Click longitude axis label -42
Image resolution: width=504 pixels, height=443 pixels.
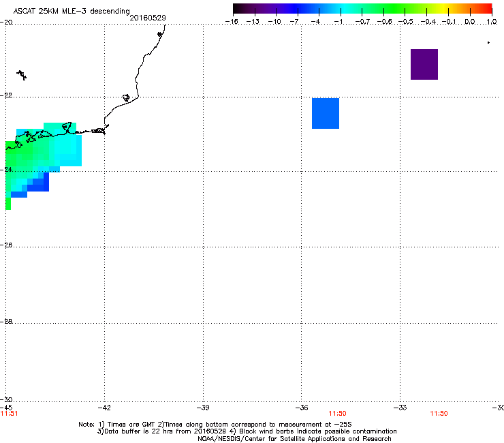[104, 408]
